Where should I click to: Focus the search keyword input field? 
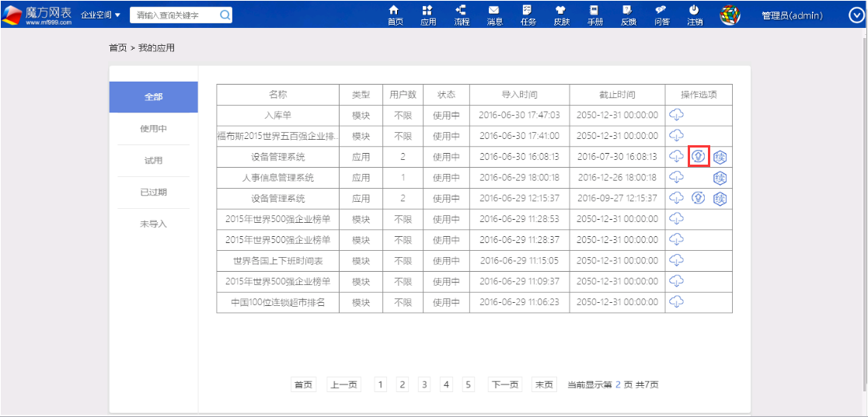174,16
